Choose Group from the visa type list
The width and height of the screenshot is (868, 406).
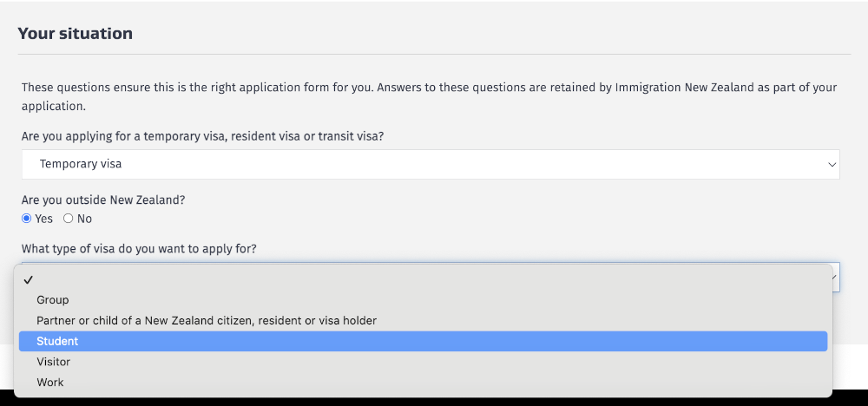coord(53,300)
